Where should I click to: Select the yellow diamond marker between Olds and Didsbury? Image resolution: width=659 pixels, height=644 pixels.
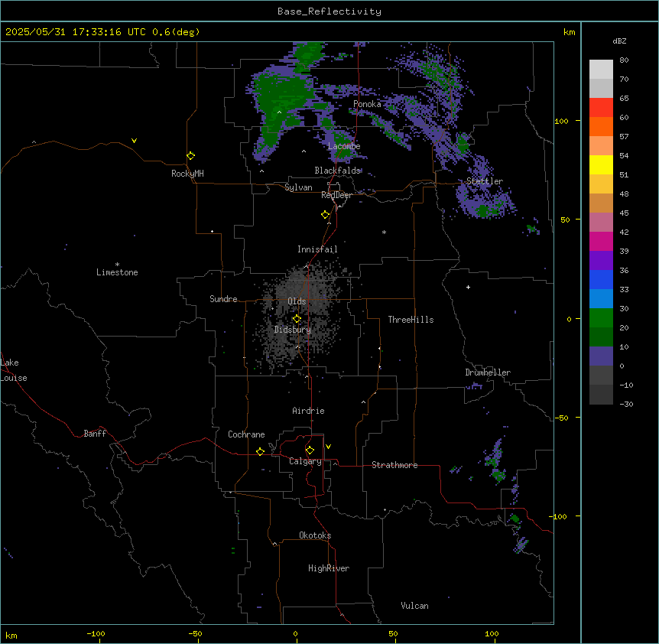click(x=297, y=319)
